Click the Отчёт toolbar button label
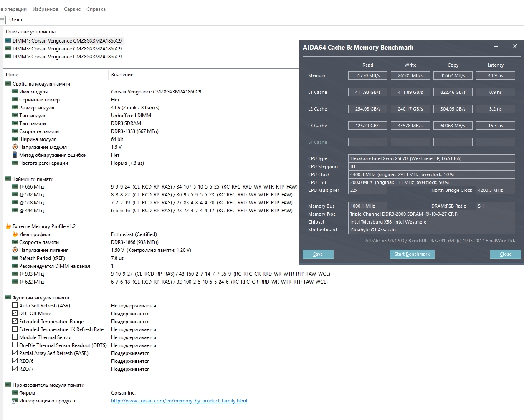 (x=16, y=20)
